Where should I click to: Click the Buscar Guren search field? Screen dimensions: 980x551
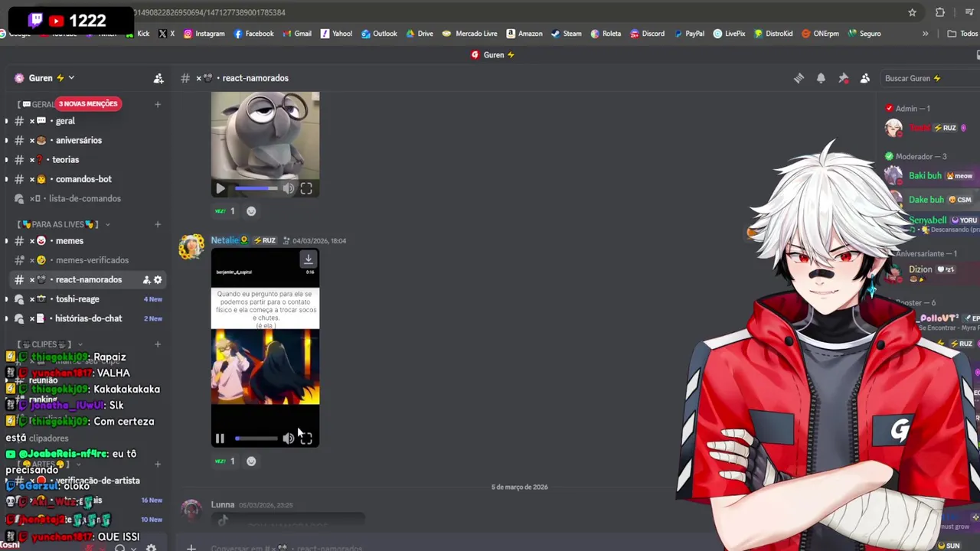click(929, 78)
